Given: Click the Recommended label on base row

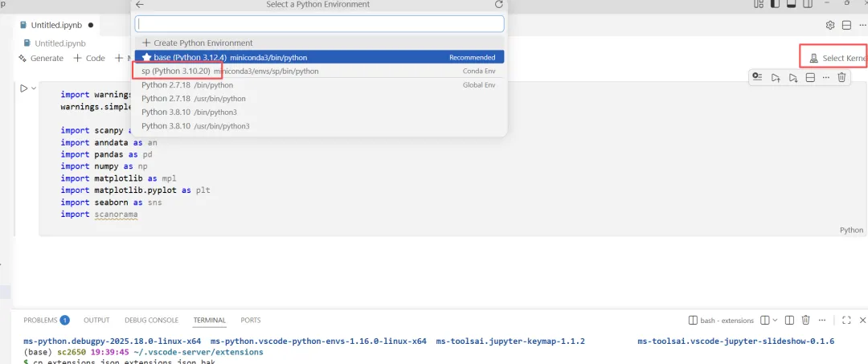Looking at the screenshot, I should [x=472, y=58].
